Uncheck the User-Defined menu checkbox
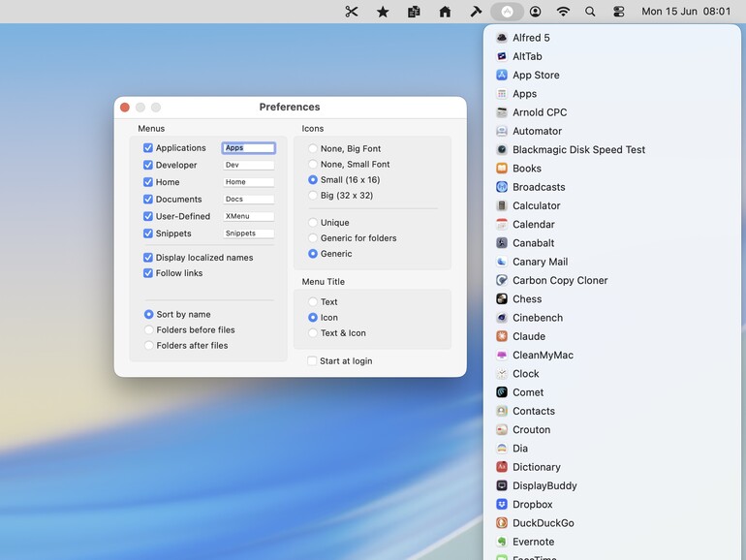 [148, 216]
